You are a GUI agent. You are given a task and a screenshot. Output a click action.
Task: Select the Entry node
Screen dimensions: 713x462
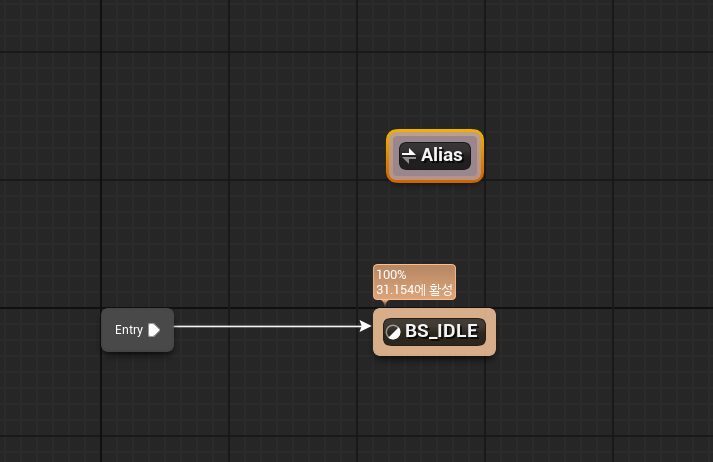point(137,330)
